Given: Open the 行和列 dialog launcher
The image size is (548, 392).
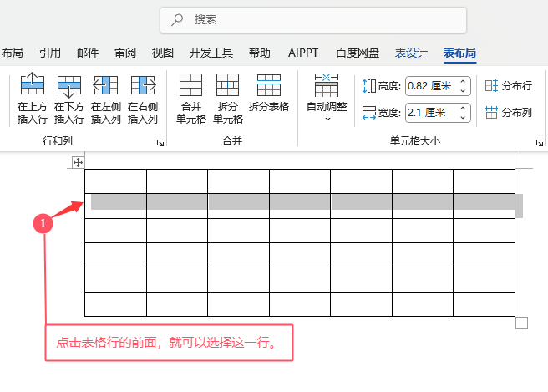Looking at the screenshot, I should click(x=160, y=143).
